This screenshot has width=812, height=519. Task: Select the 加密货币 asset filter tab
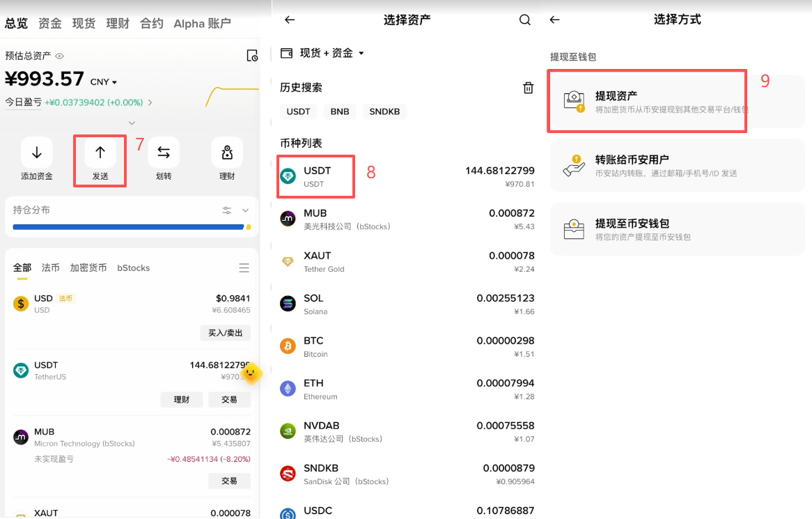(88, 268)
